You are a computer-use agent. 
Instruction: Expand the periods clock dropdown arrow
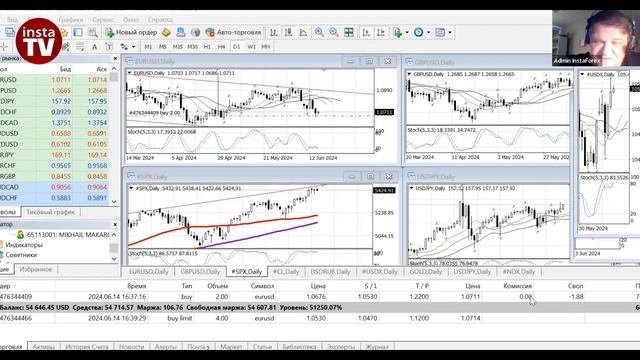[428, 32]
